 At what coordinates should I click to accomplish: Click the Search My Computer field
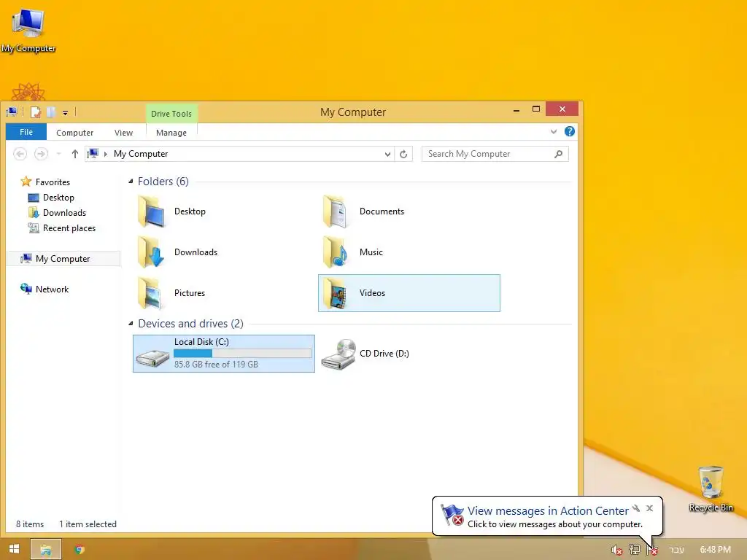click(495, 154)
